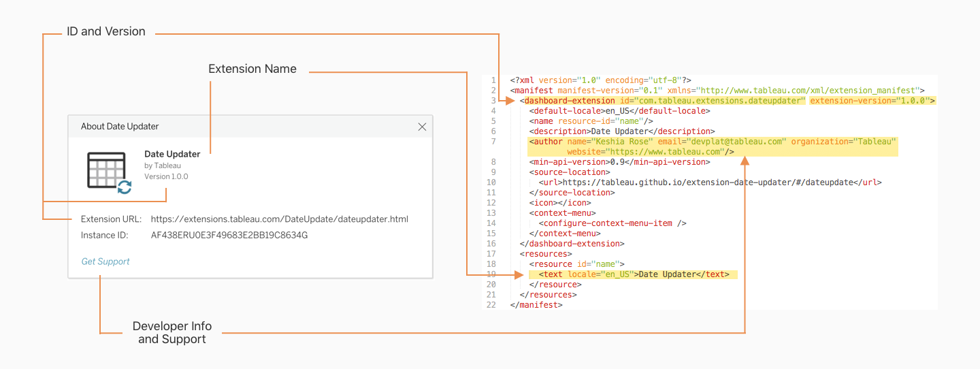Screen dimensions: 980x369
Task: Click the 'Instance ID:' label
Action: 104,235
